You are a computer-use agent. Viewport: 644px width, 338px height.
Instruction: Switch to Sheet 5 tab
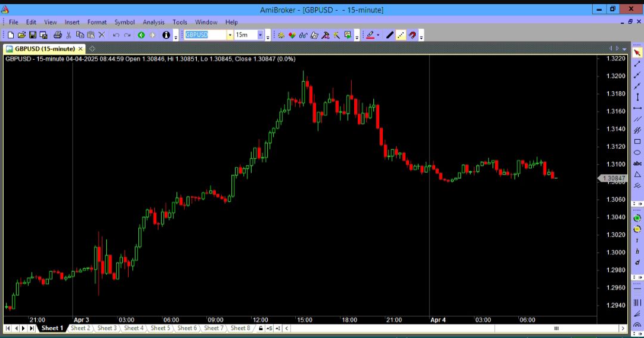click(160, 328)
